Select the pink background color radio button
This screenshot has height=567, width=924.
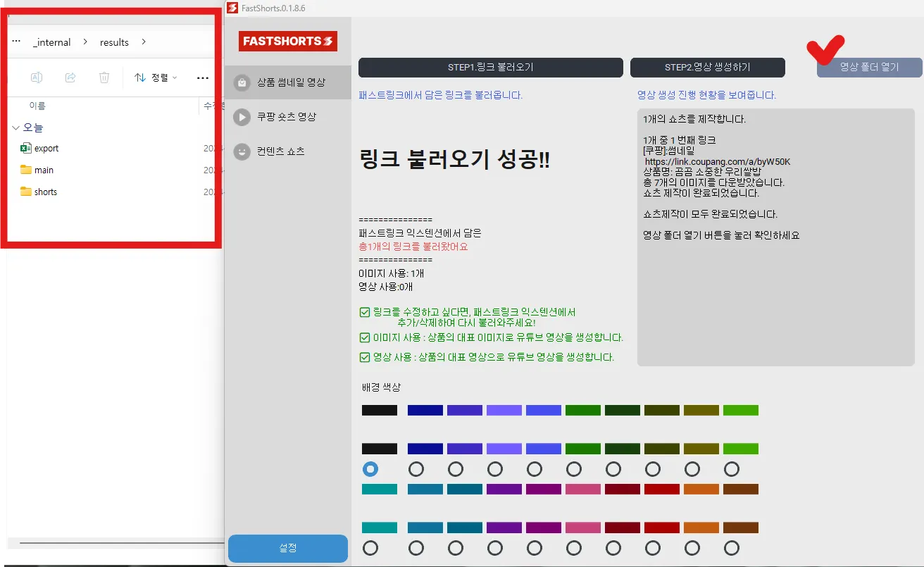click(x=574, y=548)
